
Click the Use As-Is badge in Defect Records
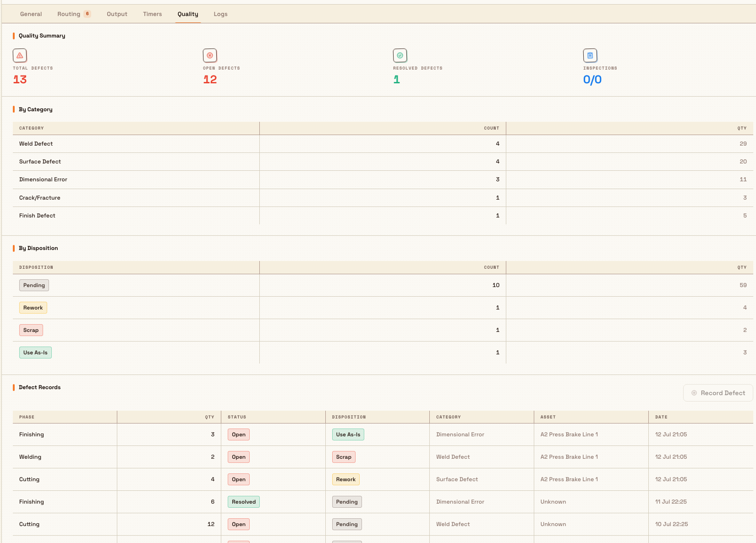click(x=348, y=434)
